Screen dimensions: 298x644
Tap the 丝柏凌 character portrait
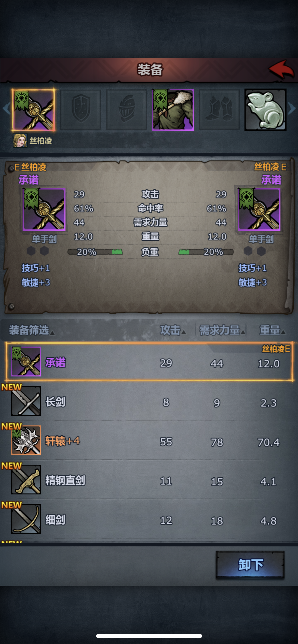pyautogui.click(x=20, y=140)
